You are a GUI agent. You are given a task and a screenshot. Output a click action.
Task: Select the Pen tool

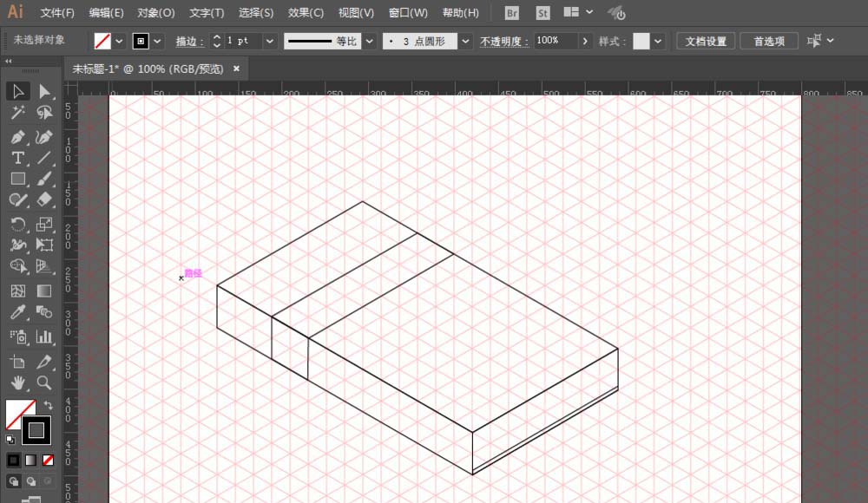pos(17,137)
